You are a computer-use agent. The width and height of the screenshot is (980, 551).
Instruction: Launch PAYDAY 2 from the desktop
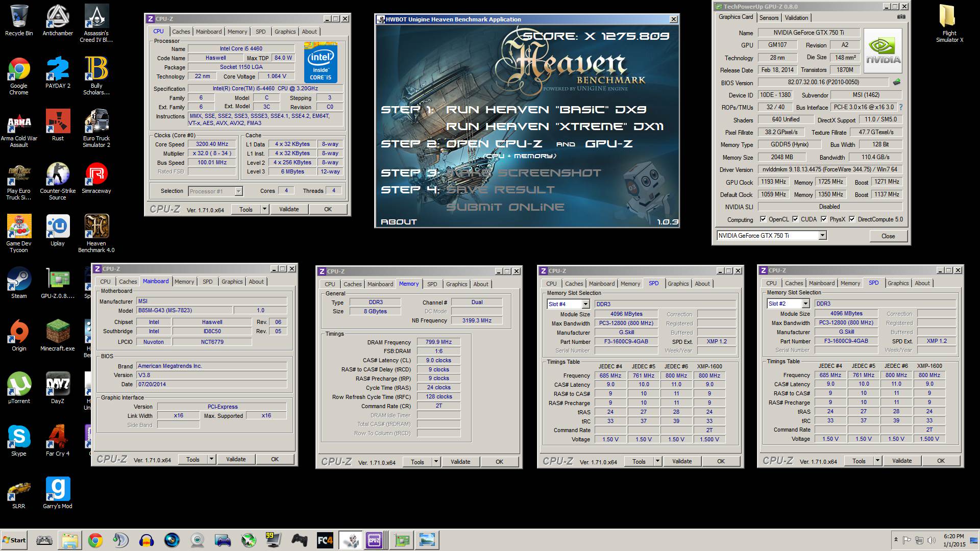pyautogui.click(x=58, y=72)
